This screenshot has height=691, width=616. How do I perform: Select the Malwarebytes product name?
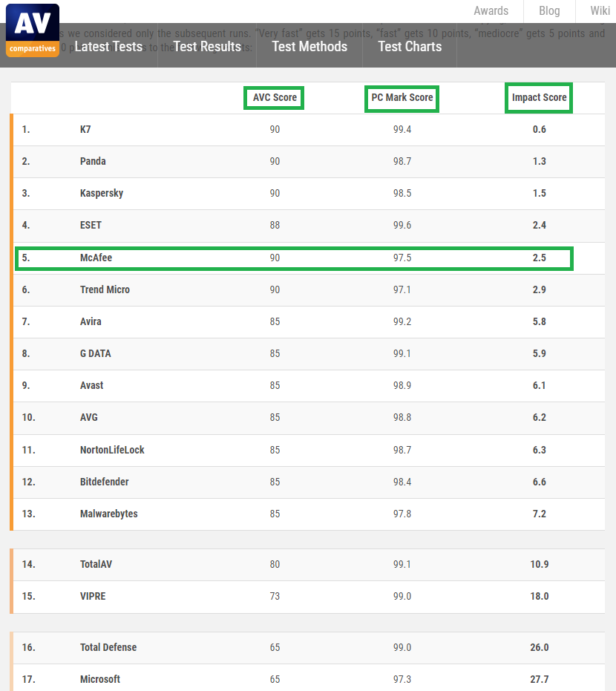pos(109,514)
